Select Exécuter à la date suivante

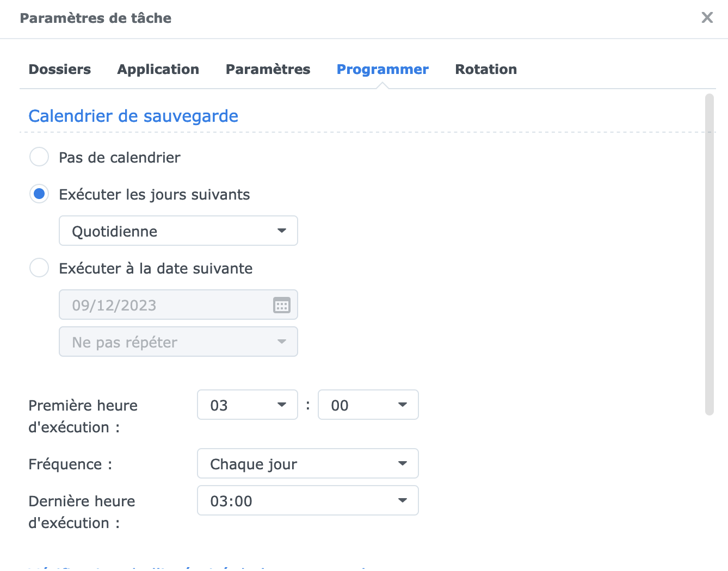click(x=39, y=268)
